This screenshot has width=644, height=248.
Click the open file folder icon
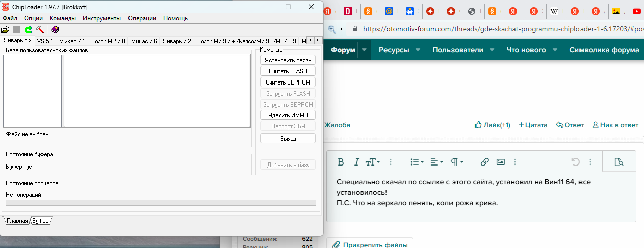[x=5, y=30]
